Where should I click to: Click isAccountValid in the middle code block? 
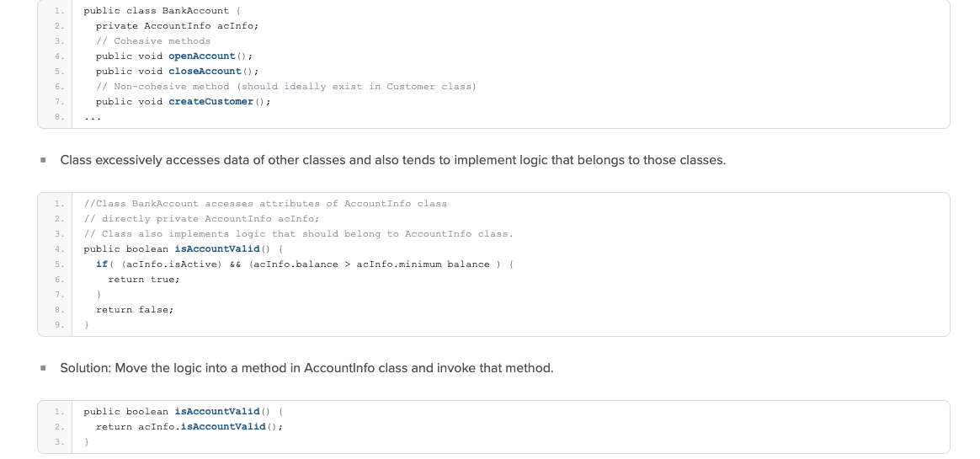tap(216, 249)
